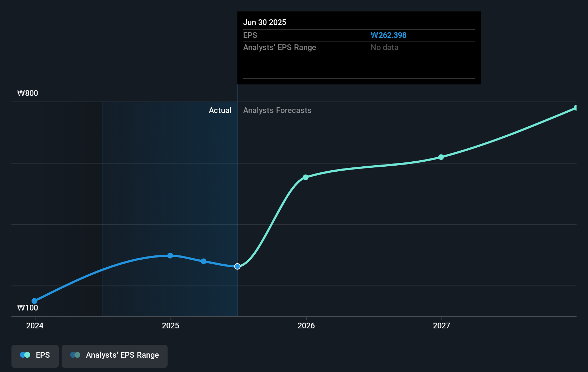This screenshot has width=588, height=372.
Task: Expand details for the EPS value shown
Action: coord(250,35)
